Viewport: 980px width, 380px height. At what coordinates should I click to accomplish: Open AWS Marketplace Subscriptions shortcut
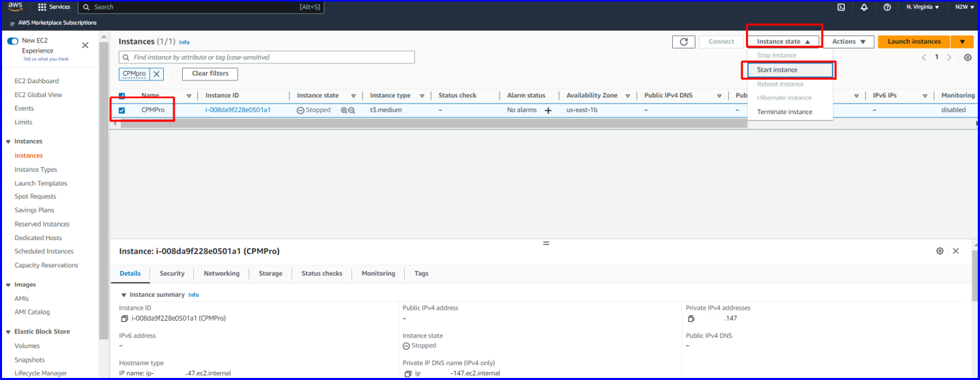tap(53, 23)
